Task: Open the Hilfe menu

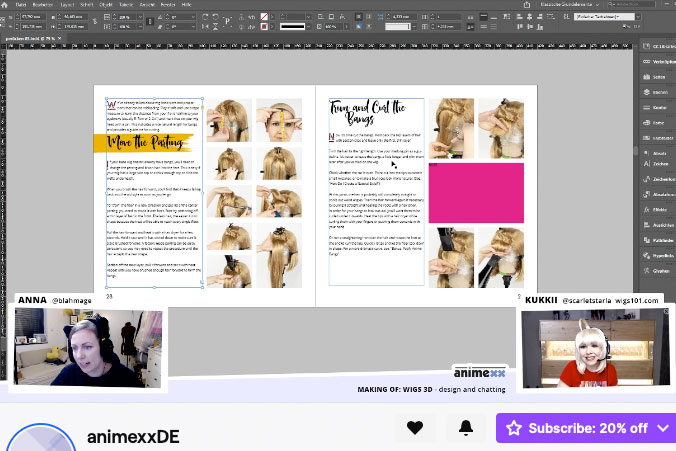Action: tap(186, 5)
